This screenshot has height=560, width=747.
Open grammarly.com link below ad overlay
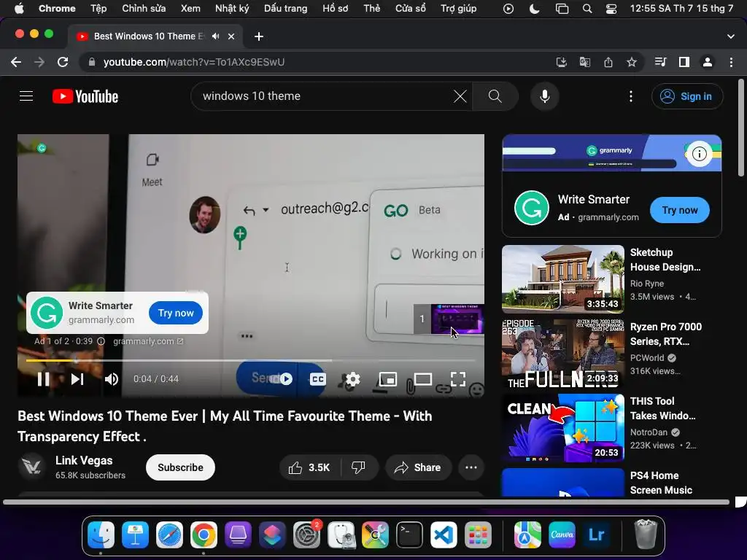[147, 341]
